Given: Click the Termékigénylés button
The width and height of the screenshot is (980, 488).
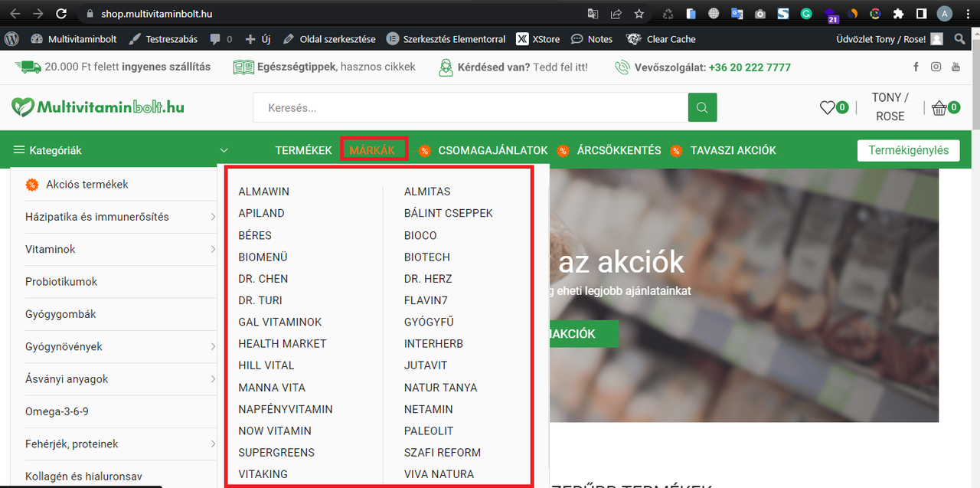Looking at the screenshot, I should pyautogui.click(x=908, y=150).
